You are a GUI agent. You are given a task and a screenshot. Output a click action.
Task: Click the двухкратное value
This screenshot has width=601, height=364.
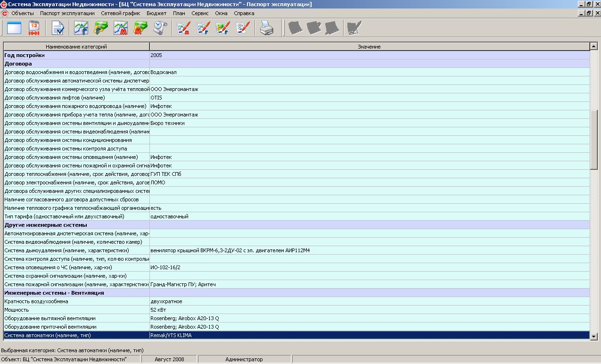coord(166,301)
